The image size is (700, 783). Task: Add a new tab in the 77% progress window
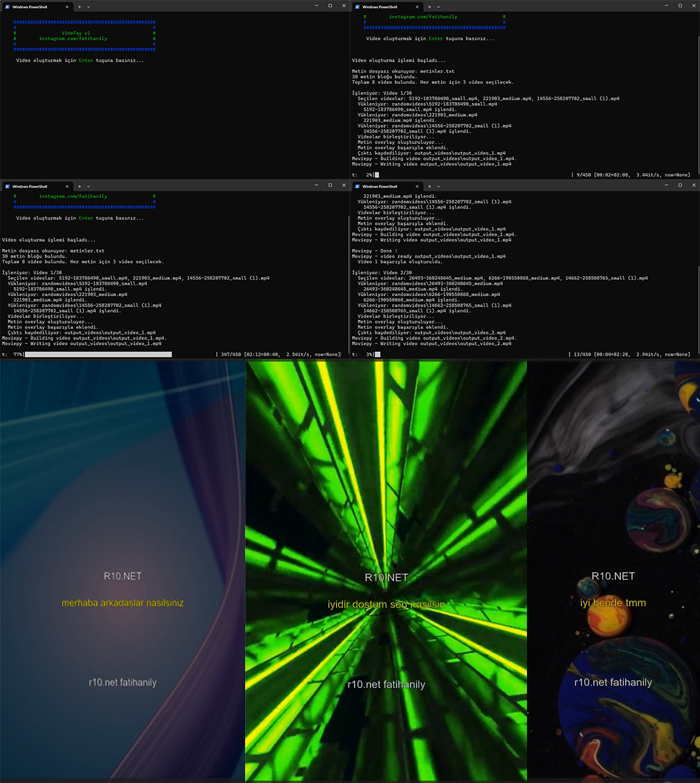pyautogui.click(x=79, y=186)
